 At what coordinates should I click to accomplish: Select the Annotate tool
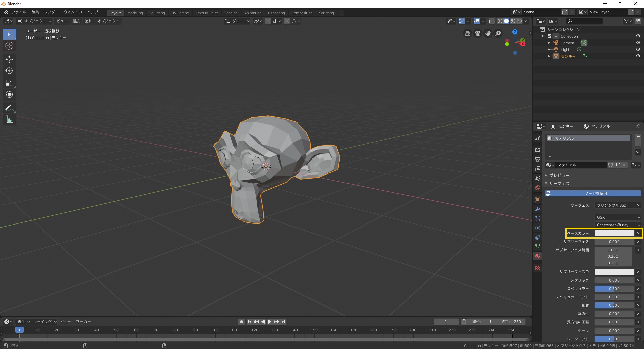pyautogui.click(x=9, y=108)
